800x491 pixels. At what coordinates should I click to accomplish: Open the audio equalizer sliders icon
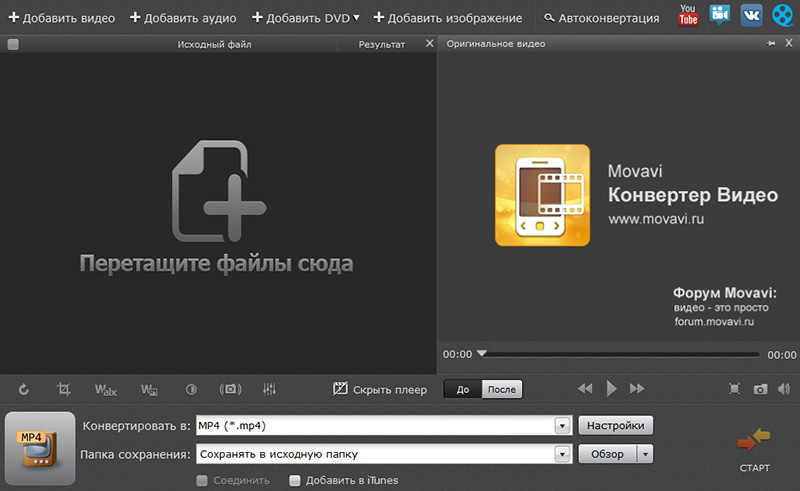(269, 389)
